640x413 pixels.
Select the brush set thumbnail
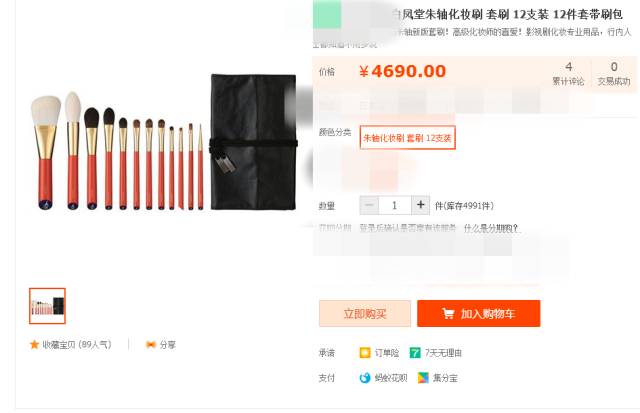point(47,306)
